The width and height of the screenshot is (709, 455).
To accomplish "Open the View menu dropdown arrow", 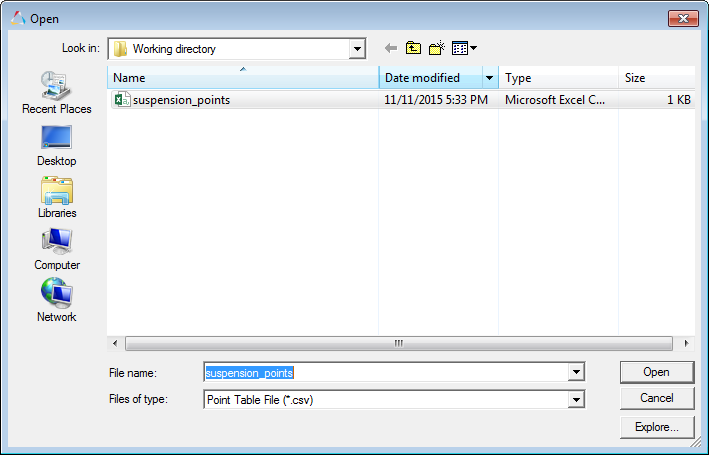I will pos(473,47).
